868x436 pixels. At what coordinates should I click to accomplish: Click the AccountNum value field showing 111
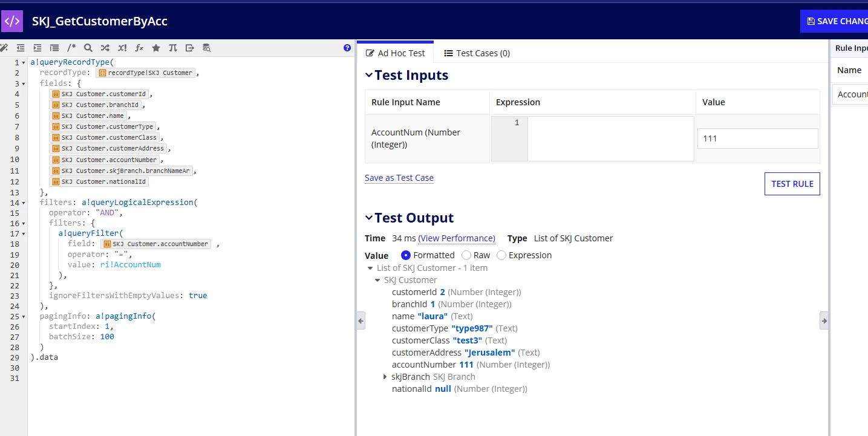click(758, 138)
